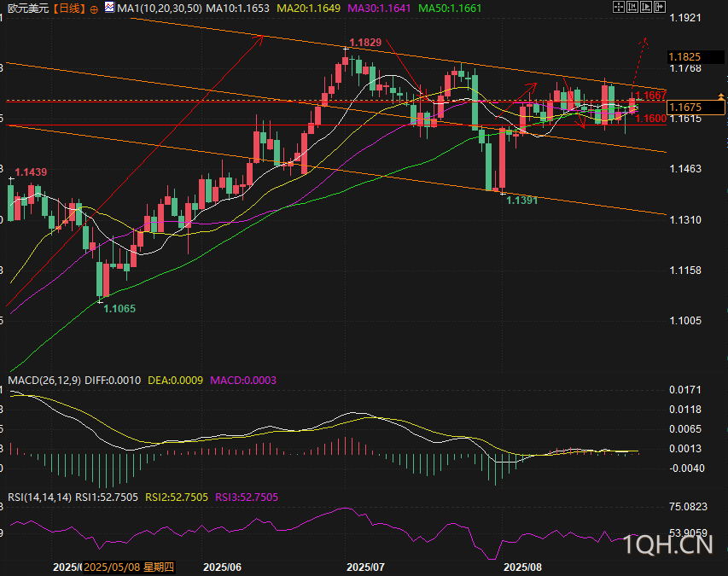The height and width of the screenshot is (576, 728).
Task: Click the orange circled-plus icon beside 日线
Action: coord(94,9)
